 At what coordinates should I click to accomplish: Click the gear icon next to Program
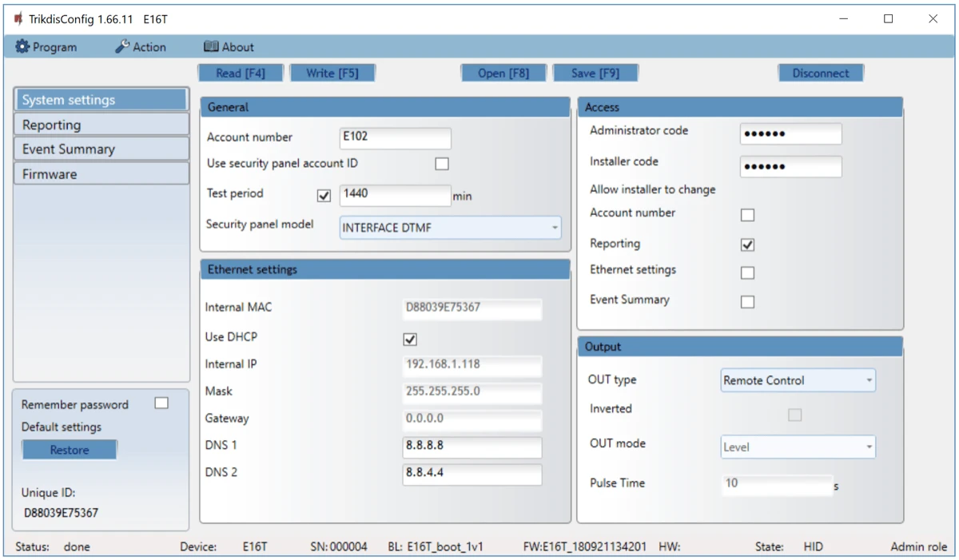22,47
